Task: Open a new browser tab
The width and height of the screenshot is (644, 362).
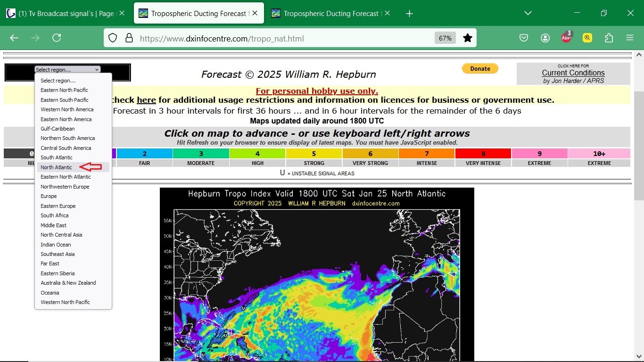Action: pos(409,14)
